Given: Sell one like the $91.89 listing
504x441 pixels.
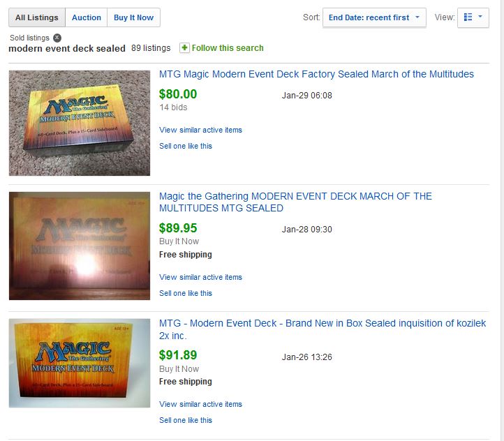Looking at the screenshot, I should tap(186, 420).
